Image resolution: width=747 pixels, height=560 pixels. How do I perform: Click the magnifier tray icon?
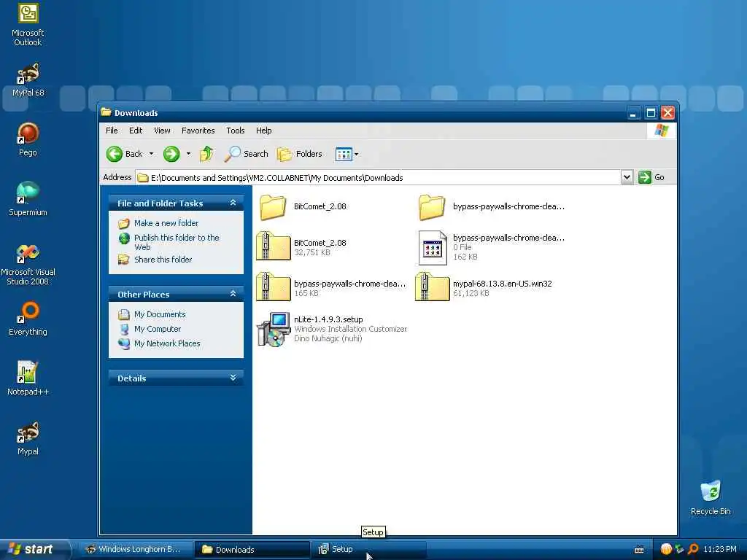[x=693, y=549]
